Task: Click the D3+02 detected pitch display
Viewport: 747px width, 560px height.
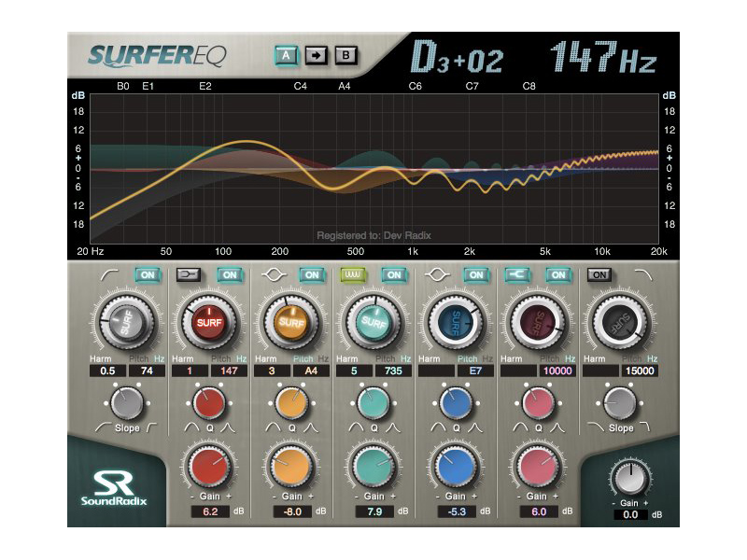Action: point(457,57)
